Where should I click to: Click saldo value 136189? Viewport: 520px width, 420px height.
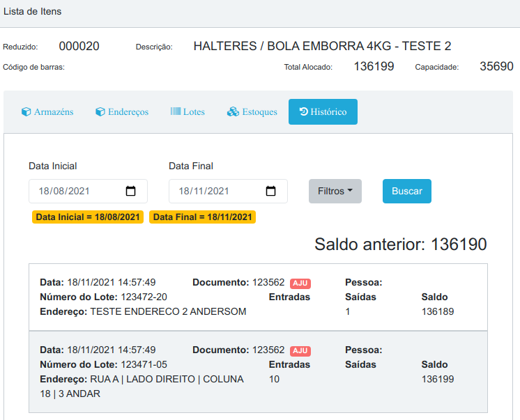click(x=438, y=311)
